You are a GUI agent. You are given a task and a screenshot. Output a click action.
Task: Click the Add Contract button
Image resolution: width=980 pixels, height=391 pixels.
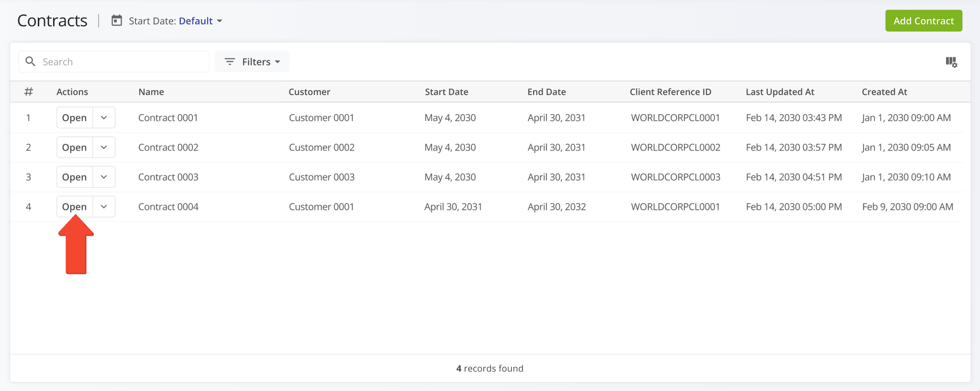[x=924, y=21]
